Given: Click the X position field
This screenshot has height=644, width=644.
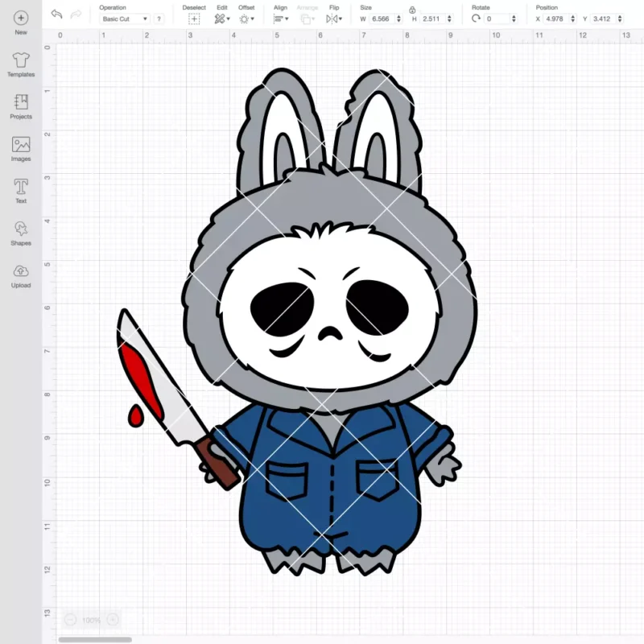Looking at the screenshot, I should pyautogui.click(x=556, y=19).
